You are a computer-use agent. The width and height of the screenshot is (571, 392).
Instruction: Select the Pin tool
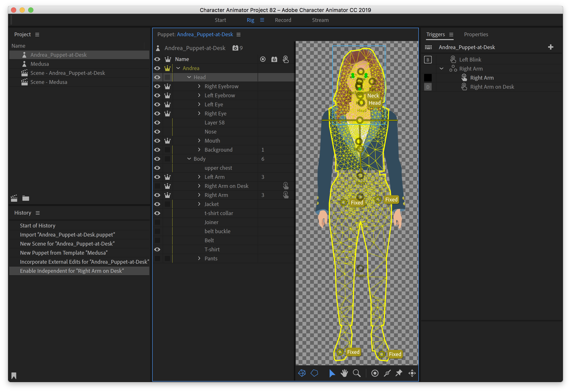[x=399, y=373]
